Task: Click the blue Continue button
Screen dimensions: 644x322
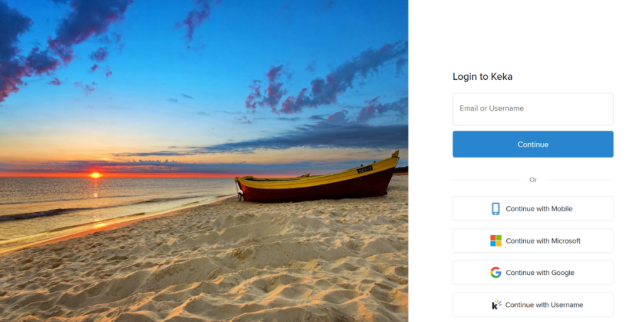Action: point(533,144)
